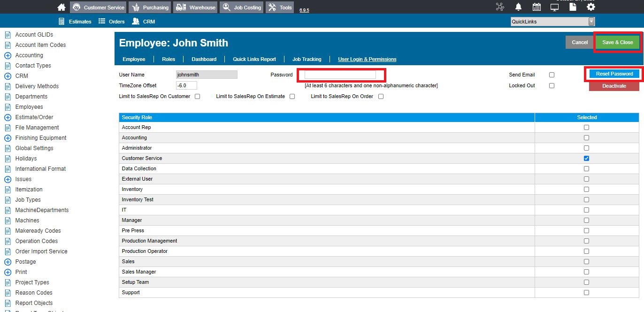
Task: Expand the Postage sidebar node
Action: 8,262
